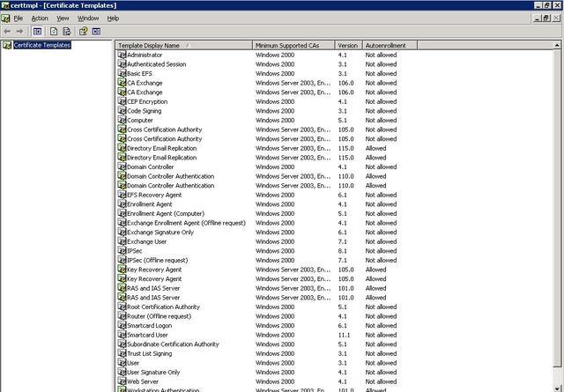Click 'Windows 2000' in the Enrollment Agent row
Image resolution: width=564 pixels, height=392 pixels.
(x=275, y=204)
